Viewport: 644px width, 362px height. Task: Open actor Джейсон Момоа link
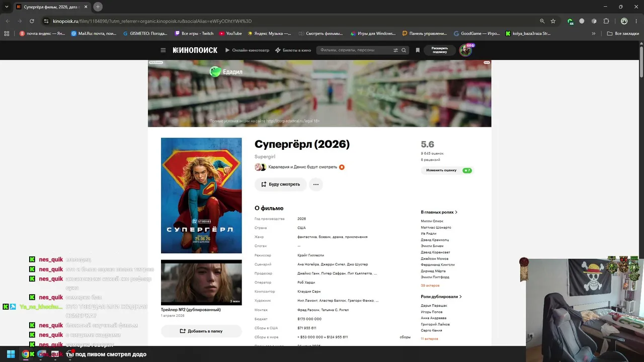tap(435, 258)
